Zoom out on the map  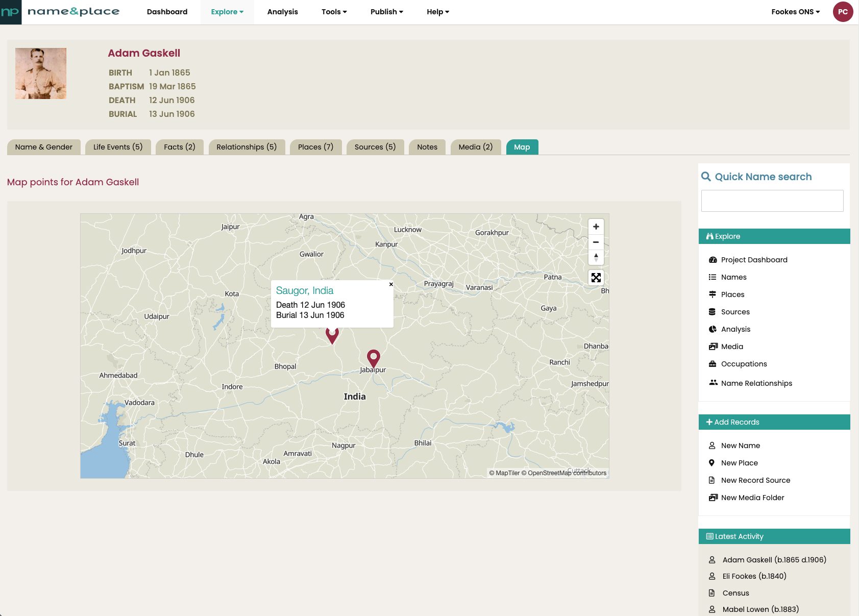(596, 242)
